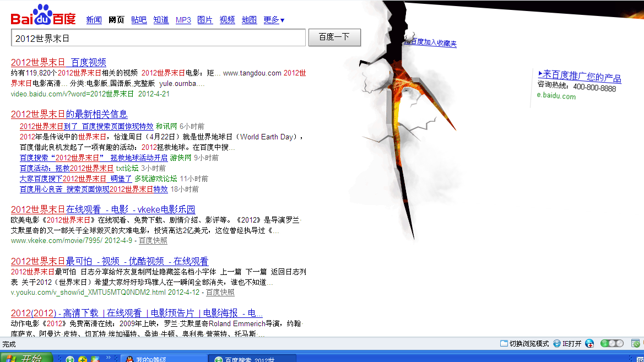
Task: Click the 游侠网 news source label
Action: point(181,158)
